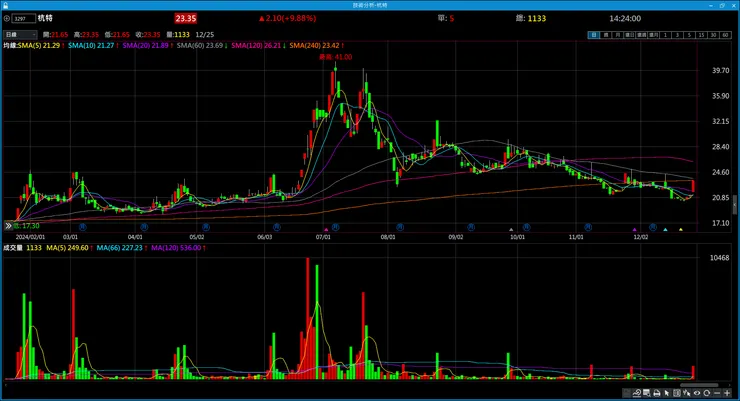Screen dimensions: 740x401
Task: Click the 41.00 high price annotation
Action: 336,57
